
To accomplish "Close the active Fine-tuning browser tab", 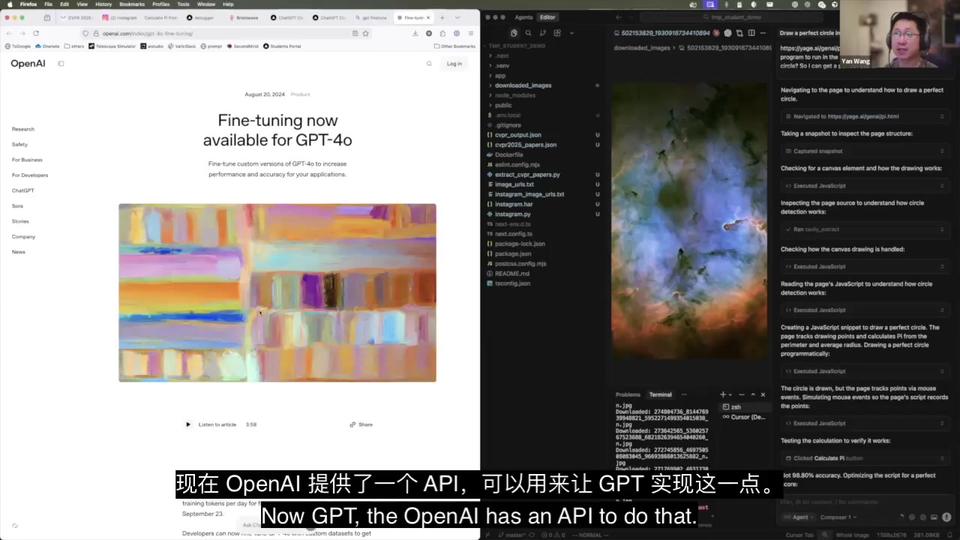I will [428, 18].
